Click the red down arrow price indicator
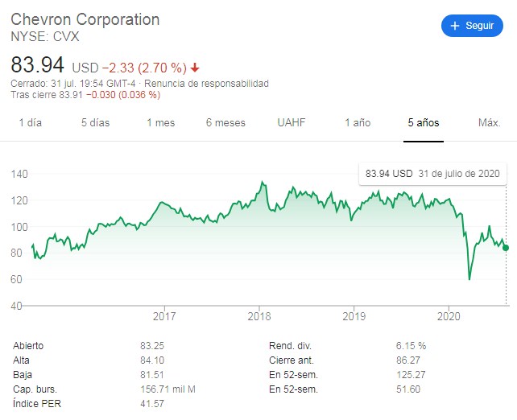This screenshot has height=420, width=517. coord(196,68)
